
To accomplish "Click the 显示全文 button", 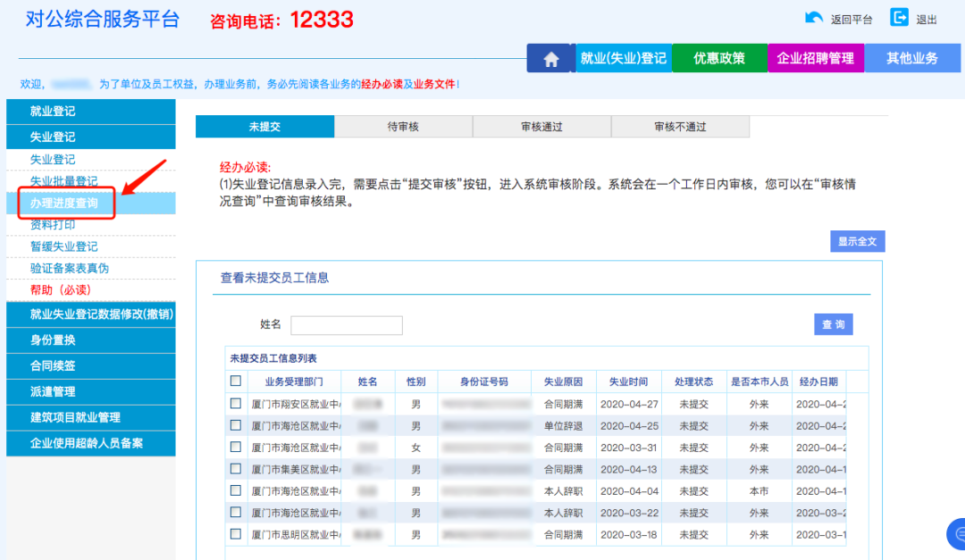I will [x=857, y=241].
